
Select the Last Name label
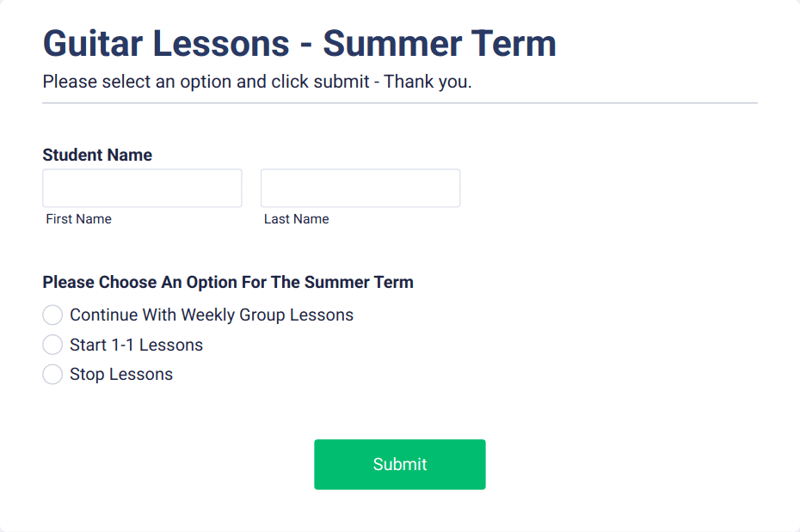point(296,218)
